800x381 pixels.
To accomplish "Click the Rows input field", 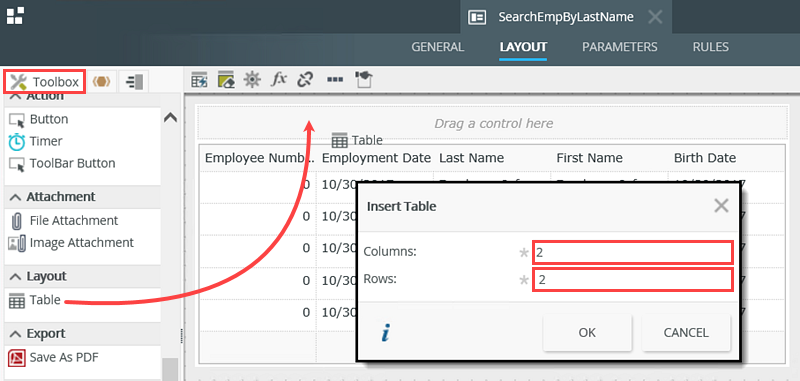I will (x=633, y=280).
